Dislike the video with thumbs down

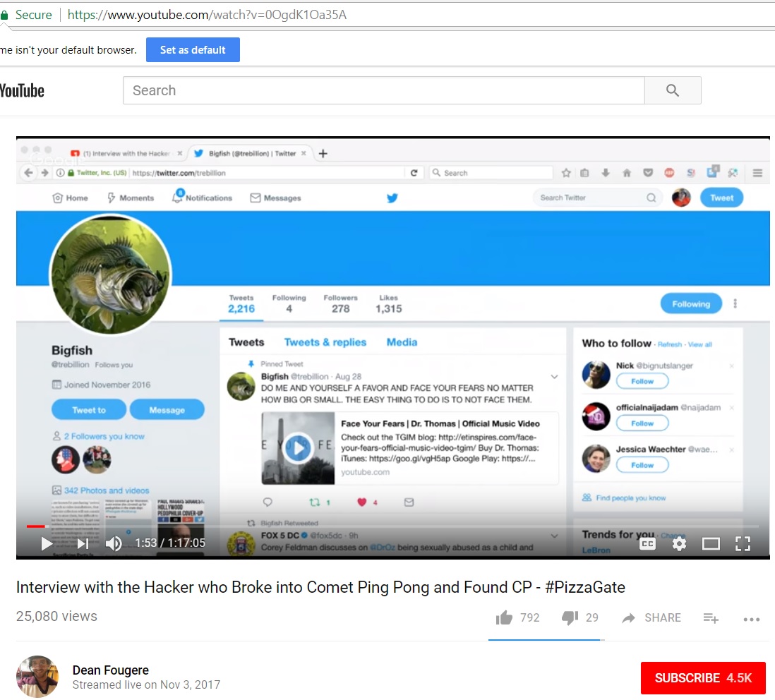[x=570, y=617]
